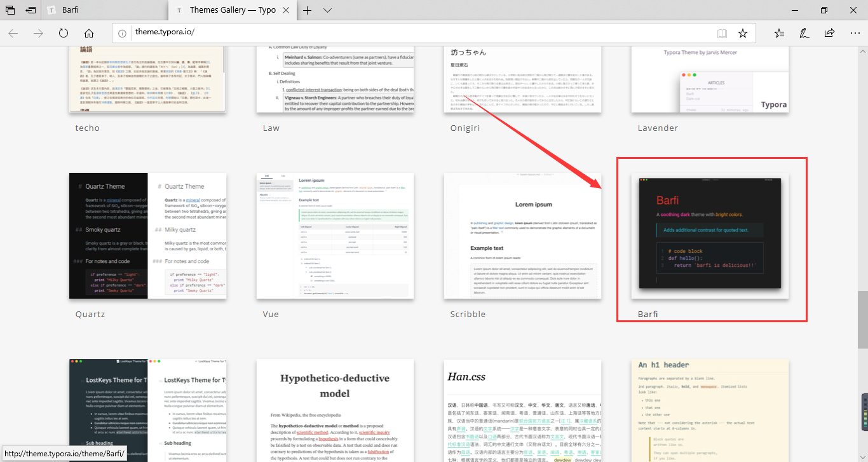868x462 pixels.
Task: Open the browser home page
Action: pyautogui.click(x=89, y=33)
